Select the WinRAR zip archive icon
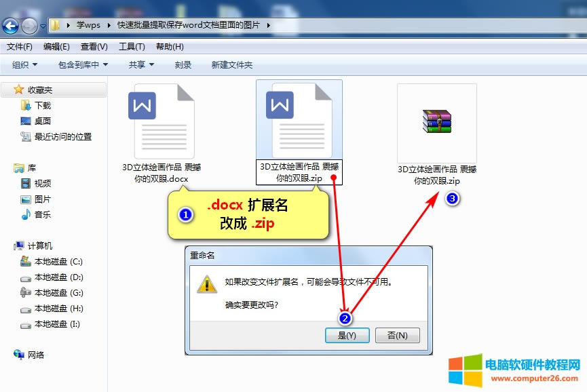Image resolution: width=587 pixels, height=392 pixels. pos(437,121)
